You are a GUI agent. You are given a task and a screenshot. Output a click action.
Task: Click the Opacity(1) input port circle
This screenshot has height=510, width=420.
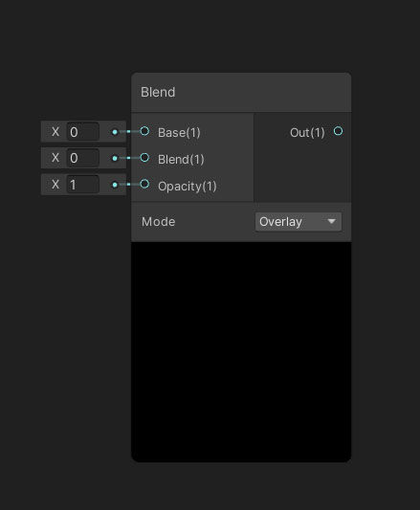point(144,184)
